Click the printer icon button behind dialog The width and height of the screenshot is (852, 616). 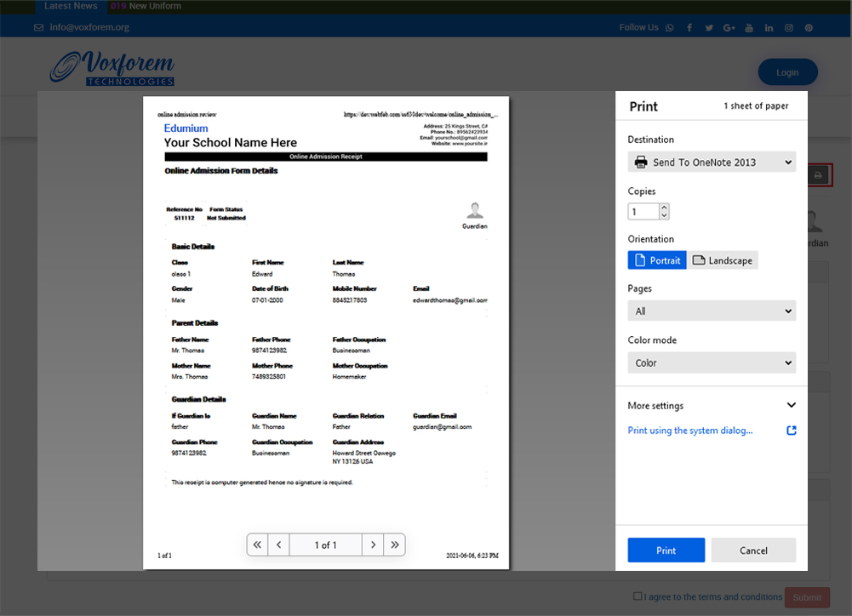[818, 175]
